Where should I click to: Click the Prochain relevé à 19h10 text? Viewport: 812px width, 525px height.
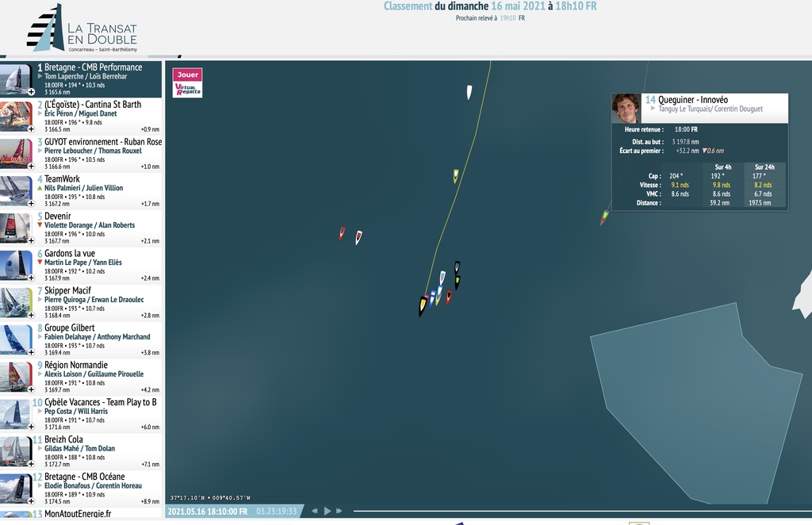490,18
